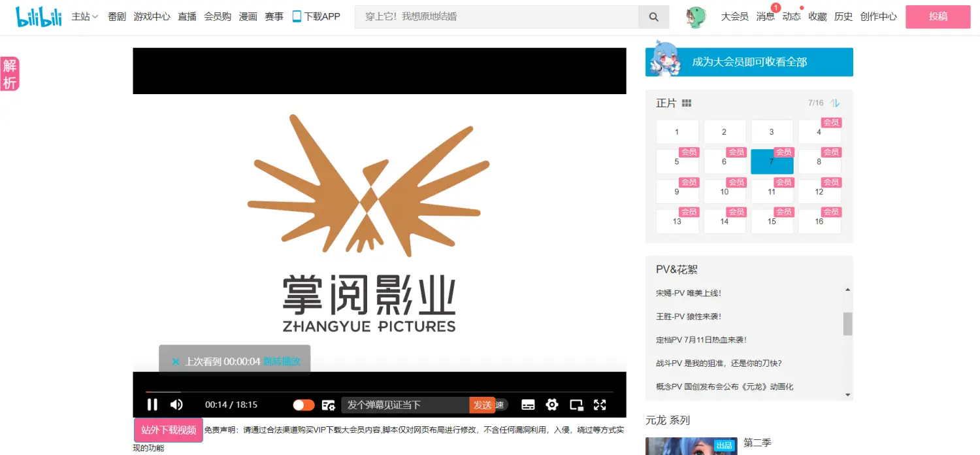This screenshot has height=455, width=980.
Task: Select episode 6
Action: (724, 161)
